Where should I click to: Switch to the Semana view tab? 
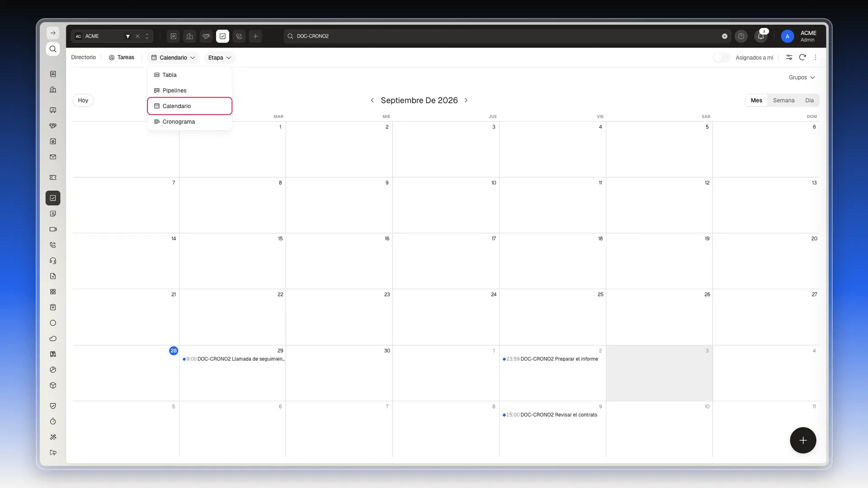tap(783, 100)
